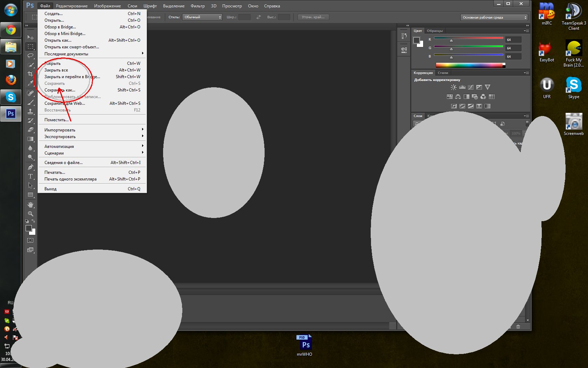The image size is (588, 368).
Task: Select the Spot Healing Brush tool
Action: pos(30,93)
